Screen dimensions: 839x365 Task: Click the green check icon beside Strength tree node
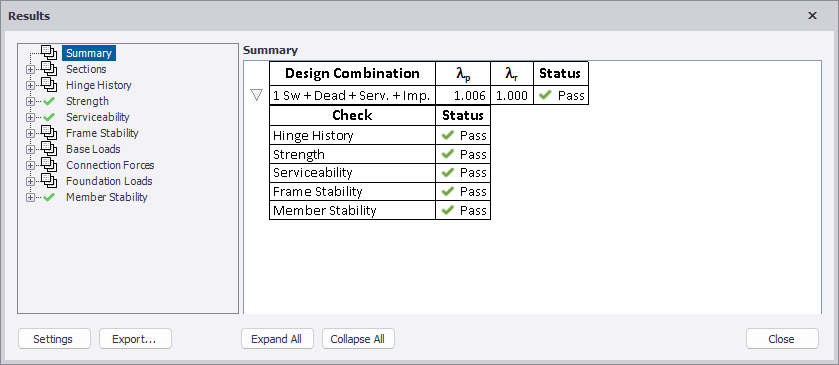[49, 101]
